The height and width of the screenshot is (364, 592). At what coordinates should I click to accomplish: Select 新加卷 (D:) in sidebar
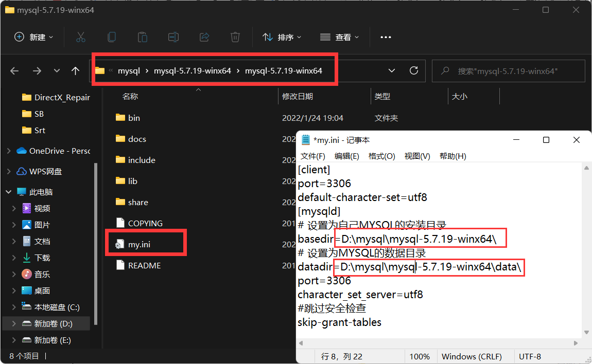click(47, 323)
